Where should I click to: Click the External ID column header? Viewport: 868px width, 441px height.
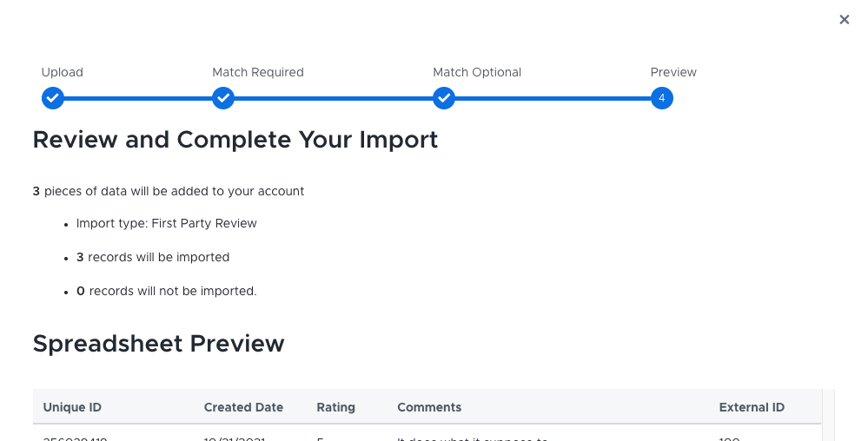pos(752,407)
